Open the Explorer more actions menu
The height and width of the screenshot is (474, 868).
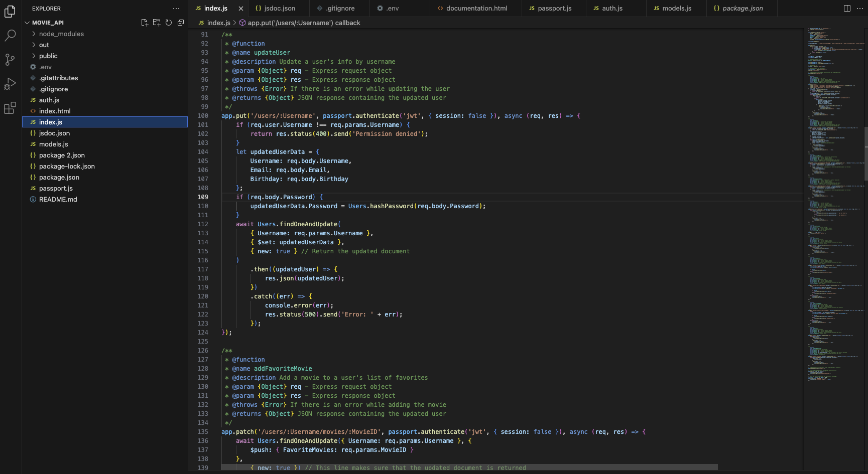(176, 9)
